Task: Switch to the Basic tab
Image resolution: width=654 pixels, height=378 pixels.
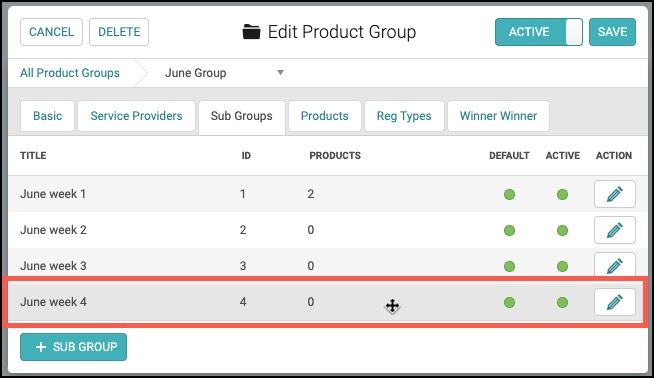Action: pos(48,116)
